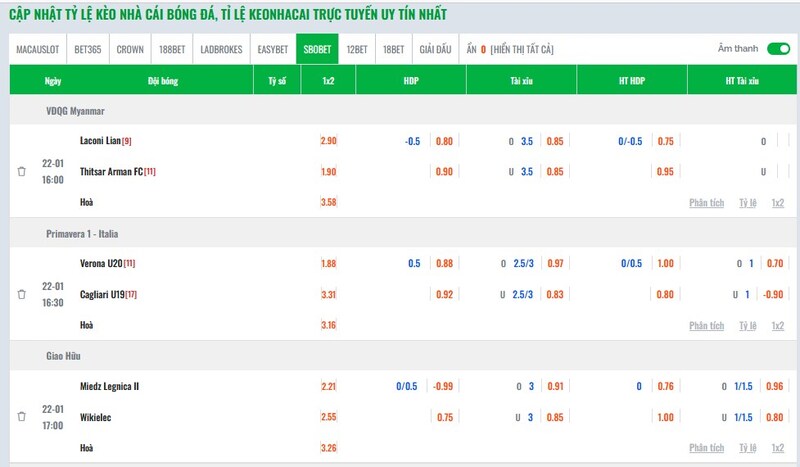Remove the Miedz Legnica II match

tap(22, 417)
